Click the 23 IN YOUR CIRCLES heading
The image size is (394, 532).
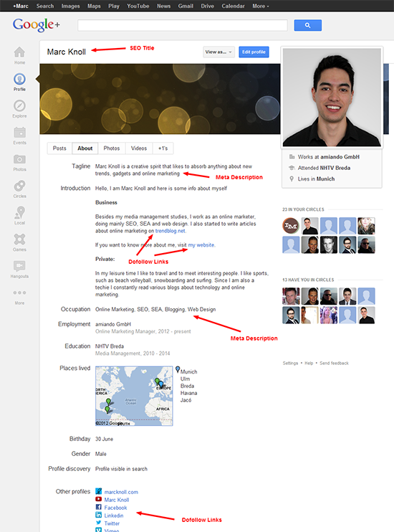(303, 209)
